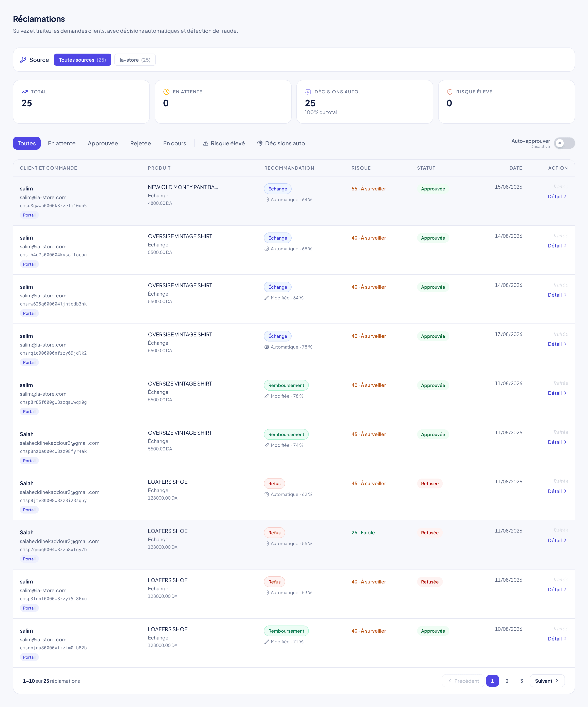Click the Total trend arrow icon
The width and height of the screenshot is (588, 707).
coord(25,92)
